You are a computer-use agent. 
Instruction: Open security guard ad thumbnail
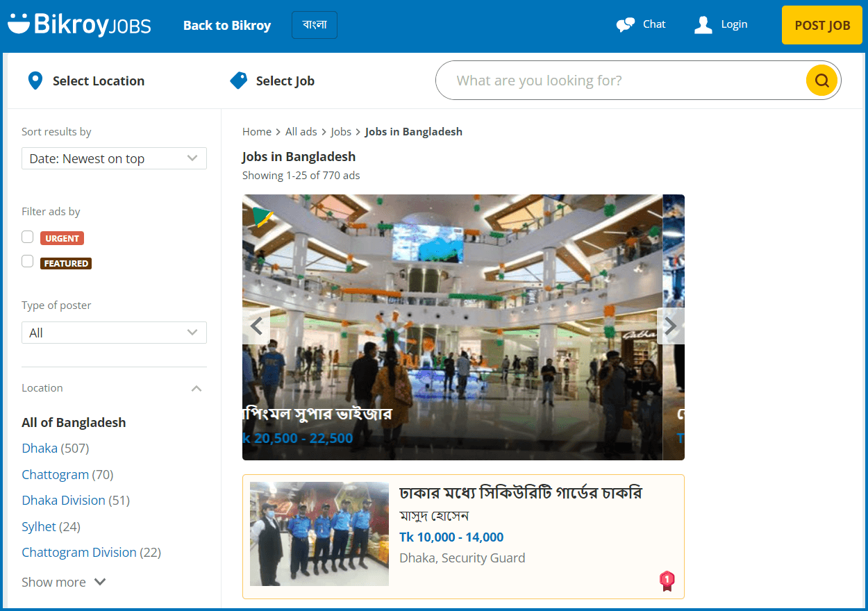tap(319, 533)
